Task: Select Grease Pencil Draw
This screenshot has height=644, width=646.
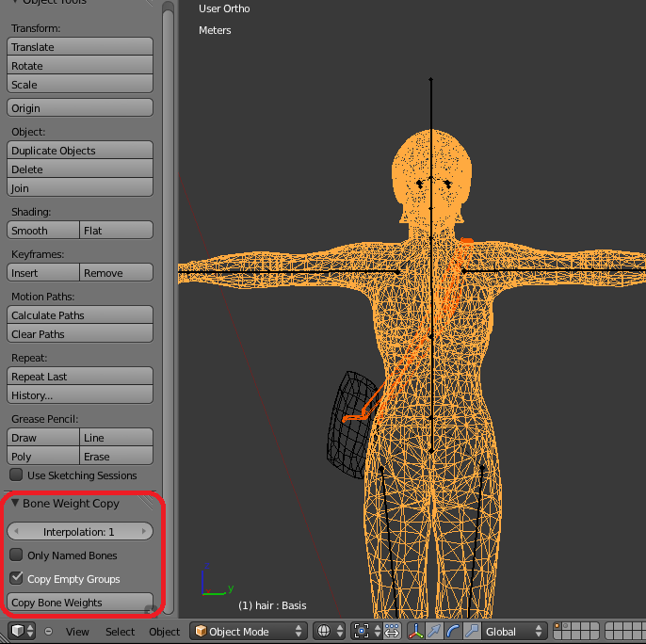Action: click(43, 437)
